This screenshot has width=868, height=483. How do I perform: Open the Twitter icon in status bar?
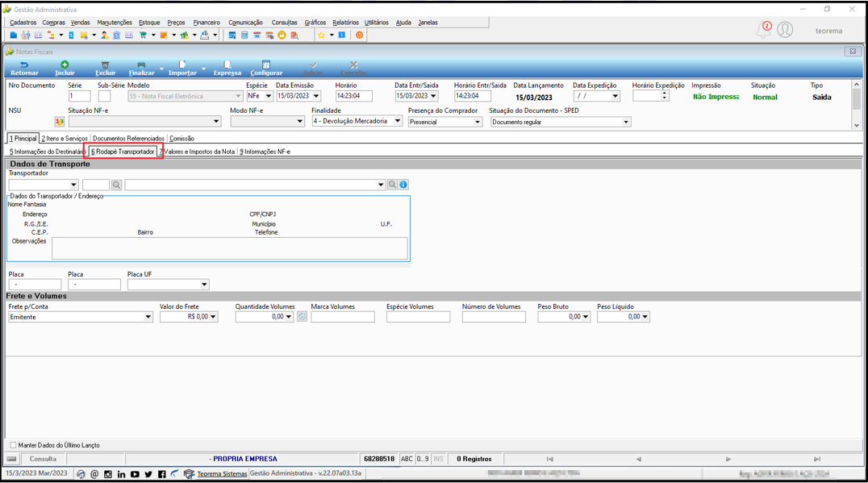point(148,474)
